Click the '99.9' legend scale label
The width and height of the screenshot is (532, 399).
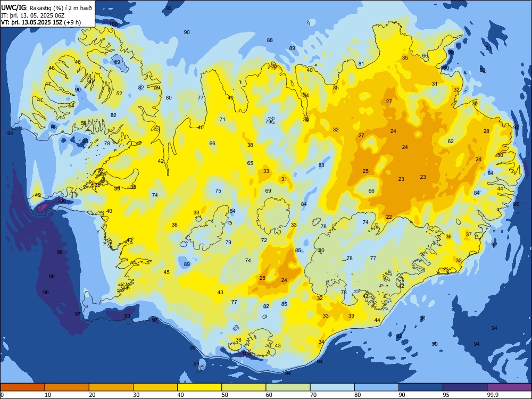(x=492, y=395)
